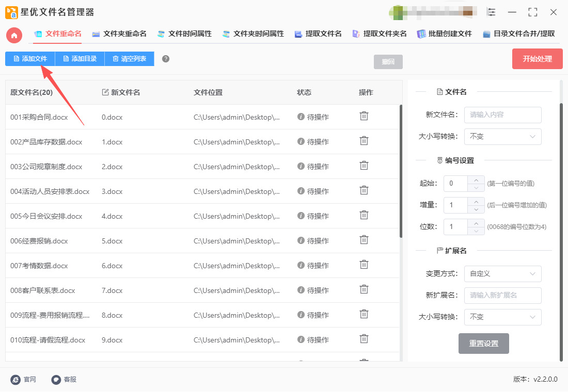Click new name cell 5.docx

point(112,241)
